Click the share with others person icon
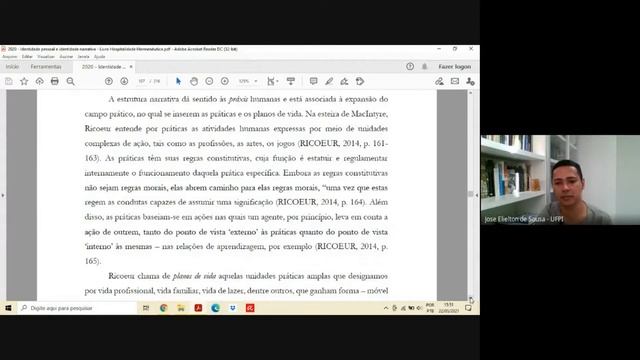 coord(470,81)
